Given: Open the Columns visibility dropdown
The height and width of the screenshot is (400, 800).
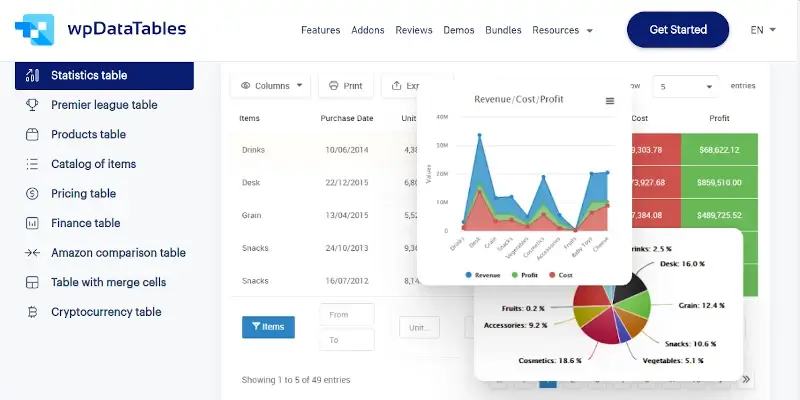Looking at the screenshot, I should pos(271,86).
